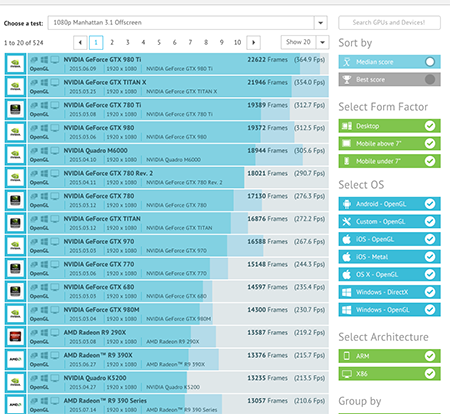The image size is (450, 414).
Task: Select current page 1 in pagination
Action: tap(96, 42)
